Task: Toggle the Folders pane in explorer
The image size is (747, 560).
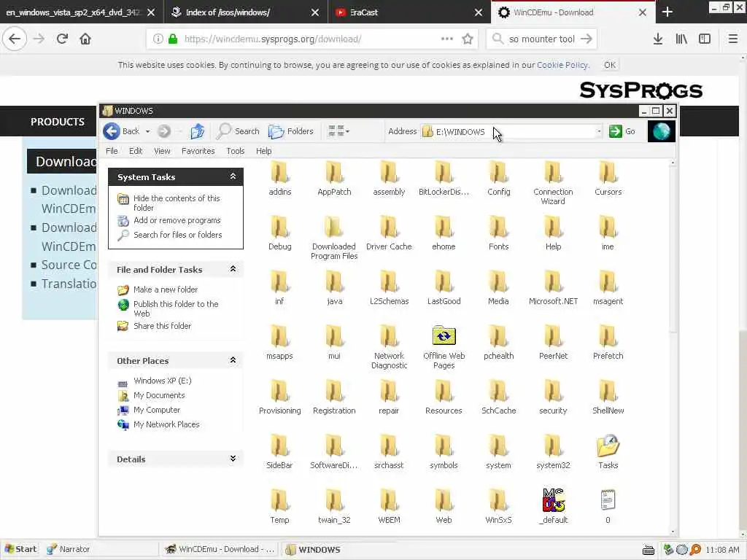Action: [x=290, y=131]
